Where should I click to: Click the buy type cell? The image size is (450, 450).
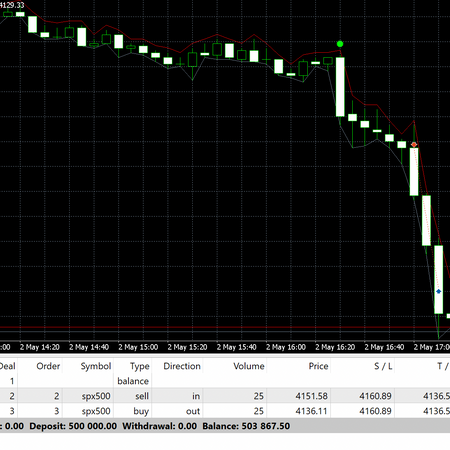click(x=141, y=411)
